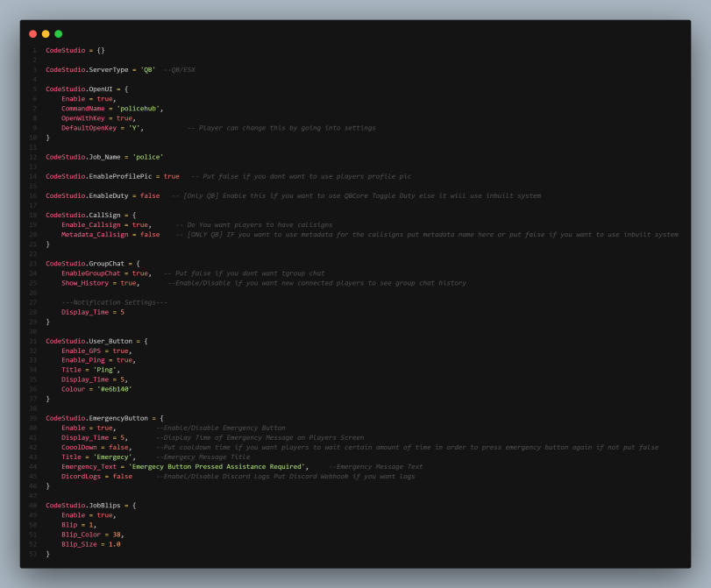This screenshot has width=711, height=588.
Task: Click the comment about Discord Webhook logs
Action: tap(285, 477)
